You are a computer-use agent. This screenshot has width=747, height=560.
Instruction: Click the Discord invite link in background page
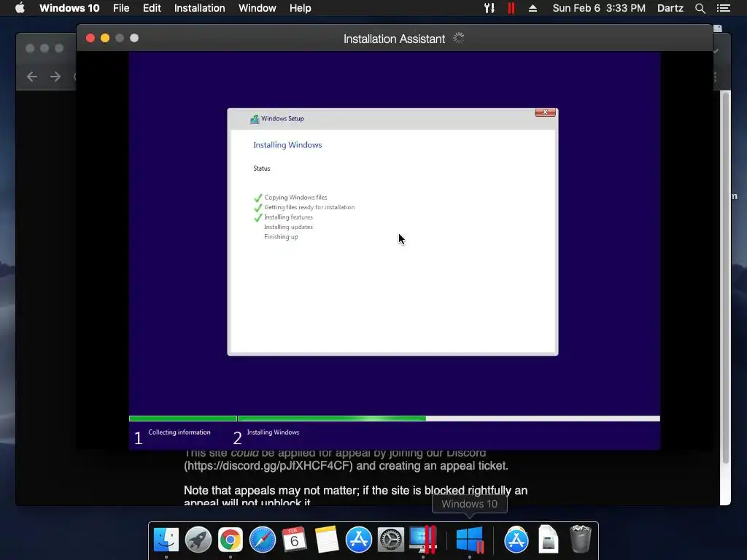click(268, 466)
